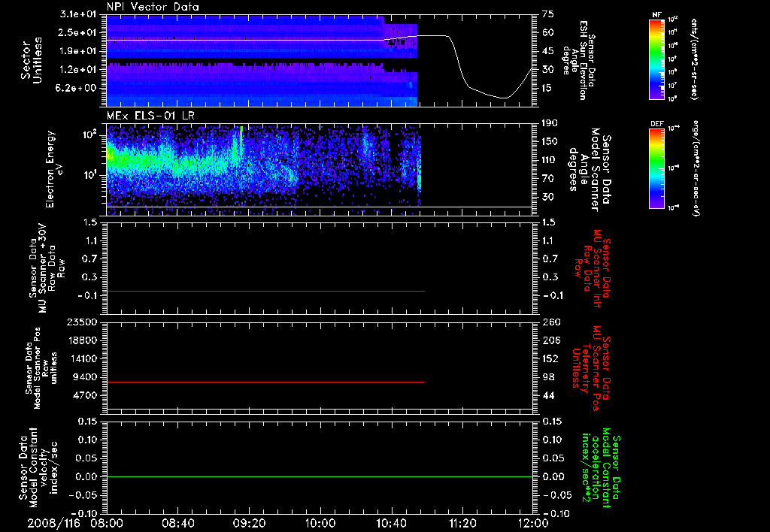Click the "45" sun elevation tick label

click(547, 51)
